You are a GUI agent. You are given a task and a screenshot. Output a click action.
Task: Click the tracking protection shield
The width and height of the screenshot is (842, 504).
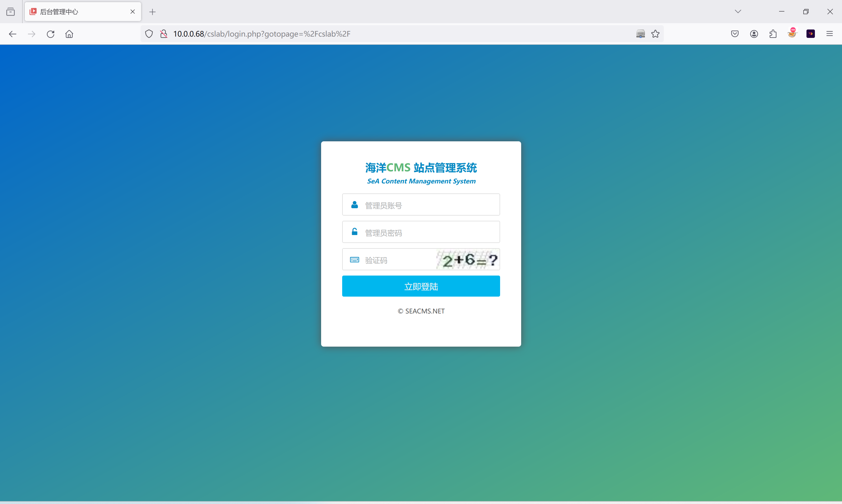(x=148, y=34)
